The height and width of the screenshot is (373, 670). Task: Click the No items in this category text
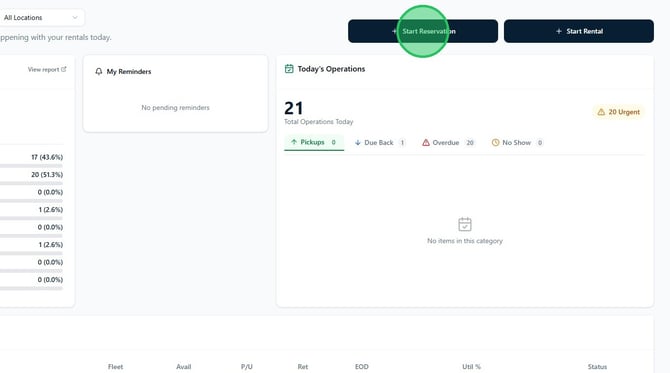point(465,241)
